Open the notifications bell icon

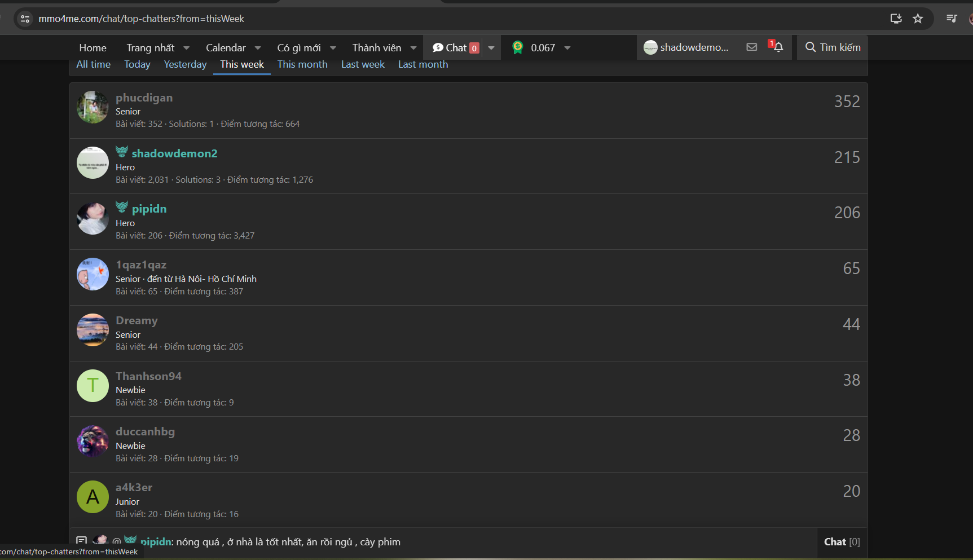pyautogui.click(x=778, y=47)
